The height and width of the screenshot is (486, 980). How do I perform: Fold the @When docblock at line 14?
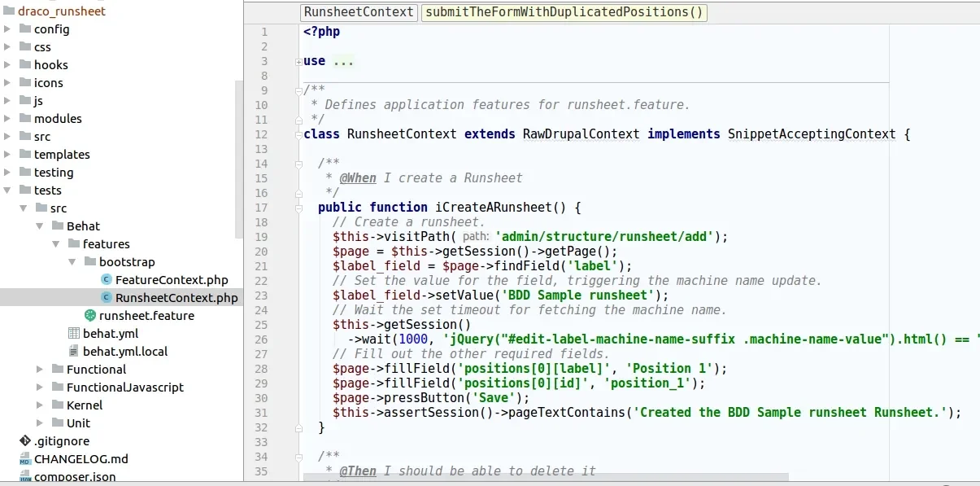tap(298, 164)
